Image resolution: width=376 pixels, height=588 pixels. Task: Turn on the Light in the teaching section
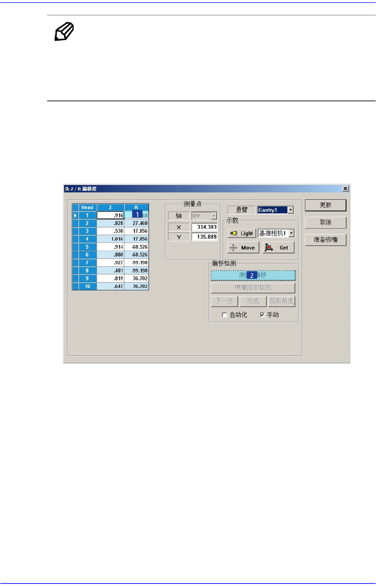(x=242, y=233)
